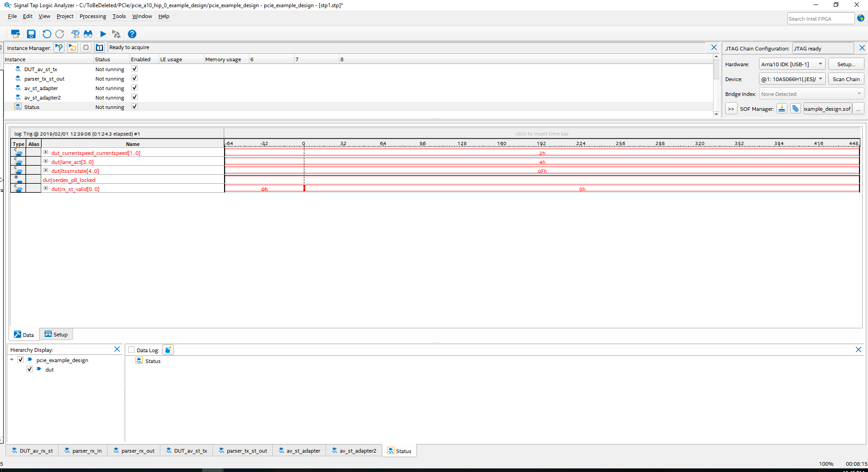
Task: Toggle Enabled checkbox for av_st_adapter2
Action: [x=134, y=97]
